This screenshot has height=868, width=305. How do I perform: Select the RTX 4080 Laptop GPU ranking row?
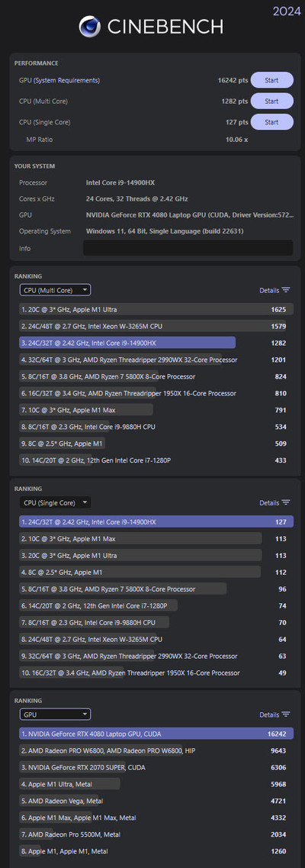click(156, 734)
